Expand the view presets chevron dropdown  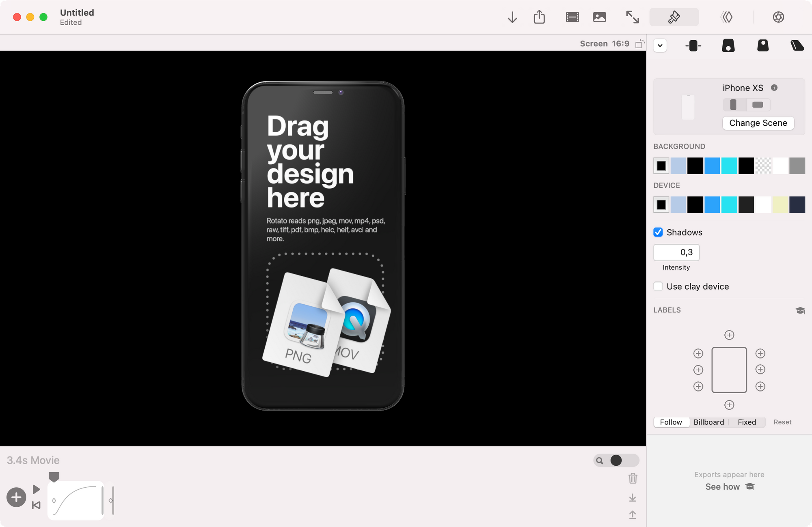coord(660,45)
